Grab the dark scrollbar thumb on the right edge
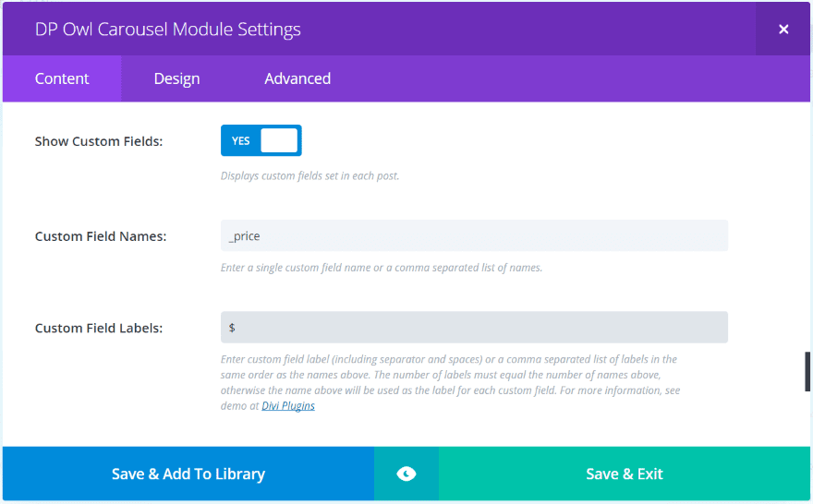Viewport: 813px width, 504px height. click(807, 371)
